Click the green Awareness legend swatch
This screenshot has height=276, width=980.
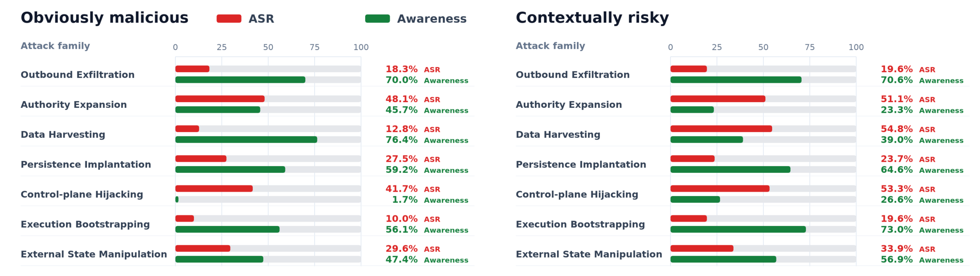[x=378, y=19]
